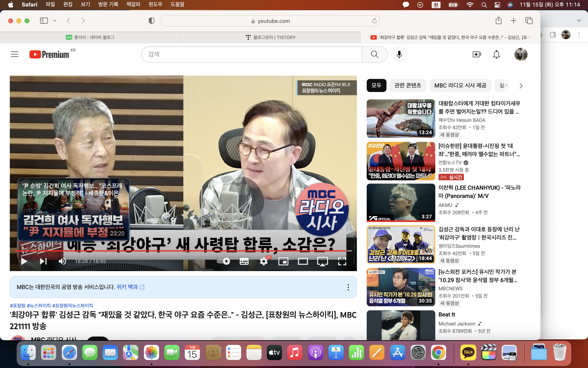This screenshot has height=368, width=588.
Task: Go to YouTube Premium home logo
Action: 49,54
